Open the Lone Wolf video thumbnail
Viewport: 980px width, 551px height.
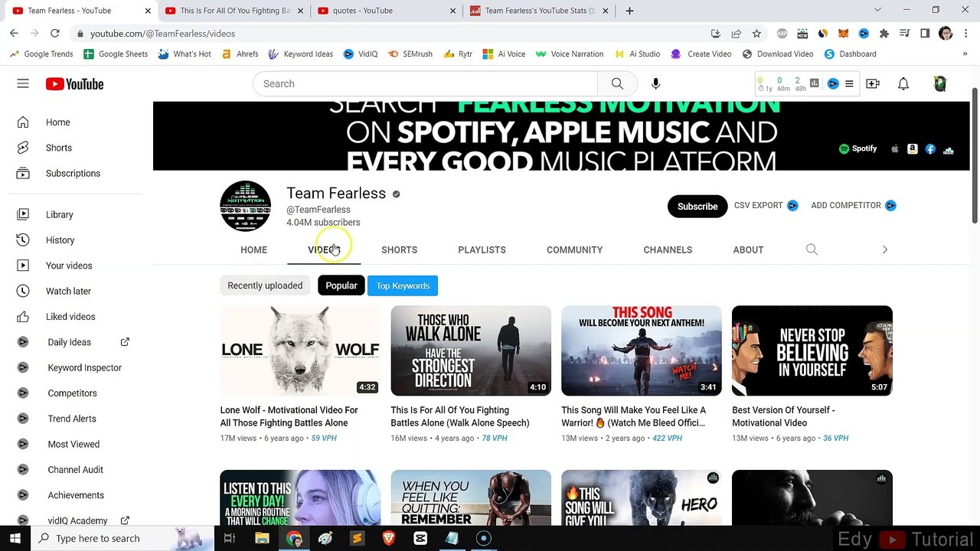(x=300, y=350)
